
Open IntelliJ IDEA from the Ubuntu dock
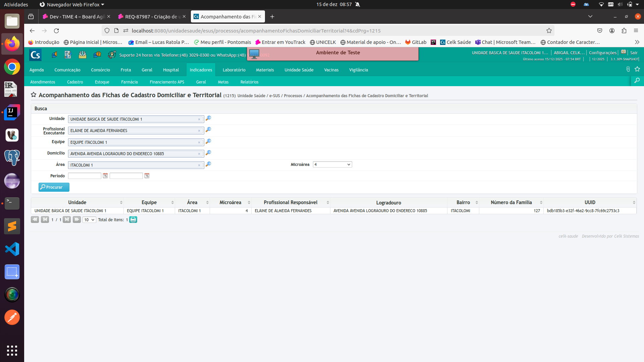click(x=12, y=112)
